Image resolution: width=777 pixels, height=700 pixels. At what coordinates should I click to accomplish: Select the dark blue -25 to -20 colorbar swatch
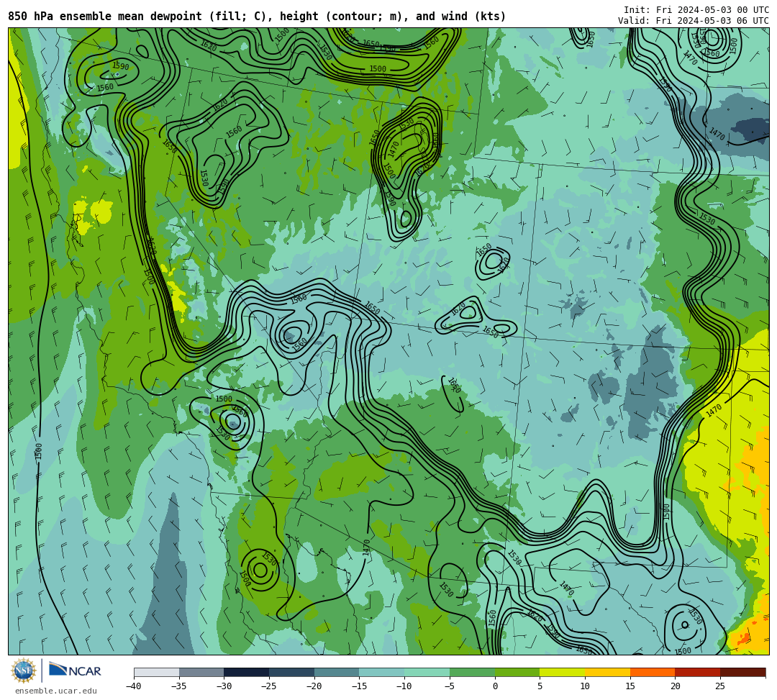(x=292, y=672)
